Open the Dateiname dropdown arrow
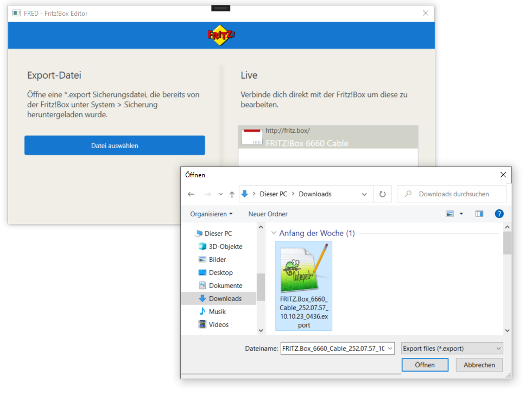532x397 pixels. click(390, 349)
